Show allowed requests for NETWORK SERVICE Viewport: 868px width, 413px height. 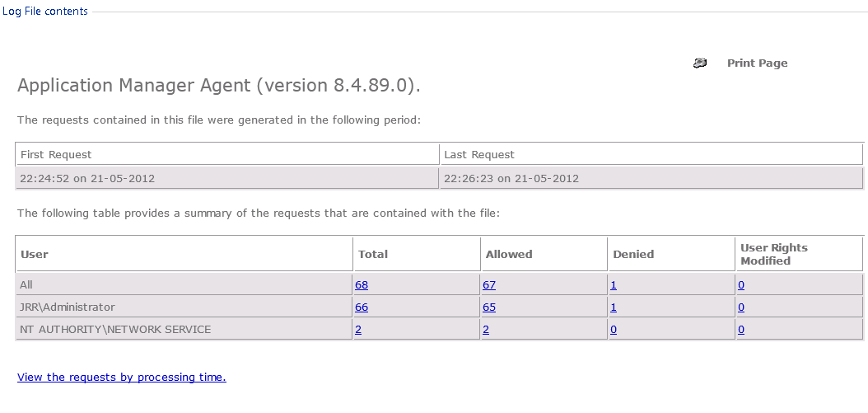[x=486, y=330]
